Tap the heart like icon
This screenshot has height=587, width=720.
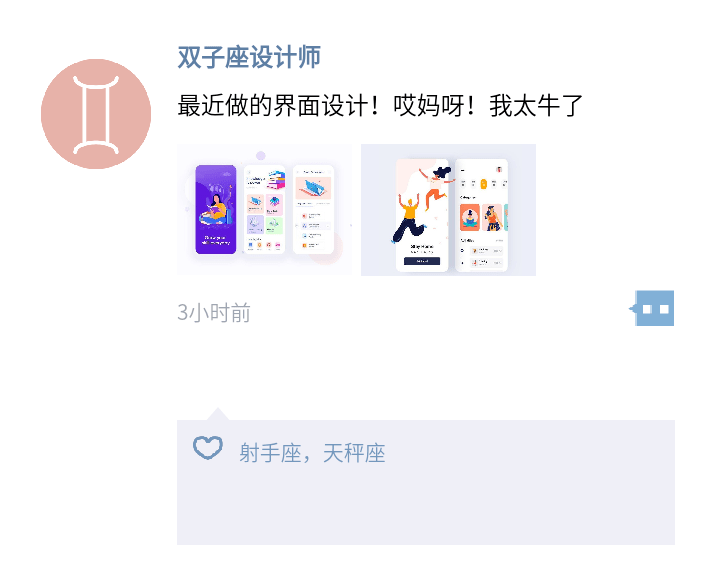[208, 448]
